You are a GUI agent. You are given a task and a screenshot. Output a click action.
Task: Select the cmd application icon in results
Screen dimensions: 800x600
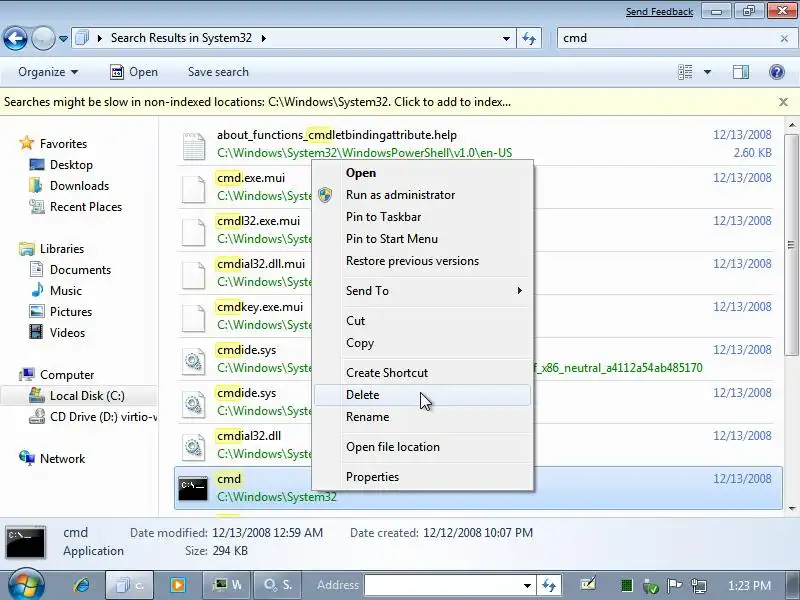(x=193, y=489)
